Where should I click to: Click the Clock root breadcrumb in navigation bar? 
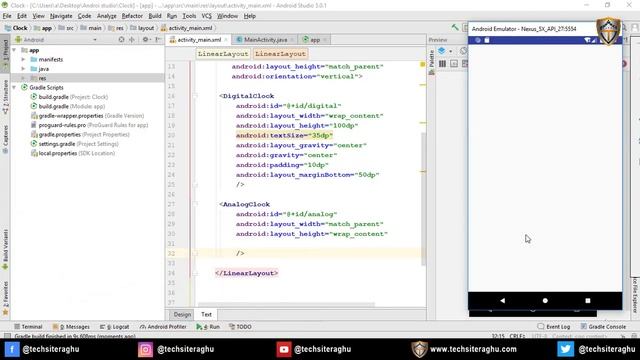[16, 28]
